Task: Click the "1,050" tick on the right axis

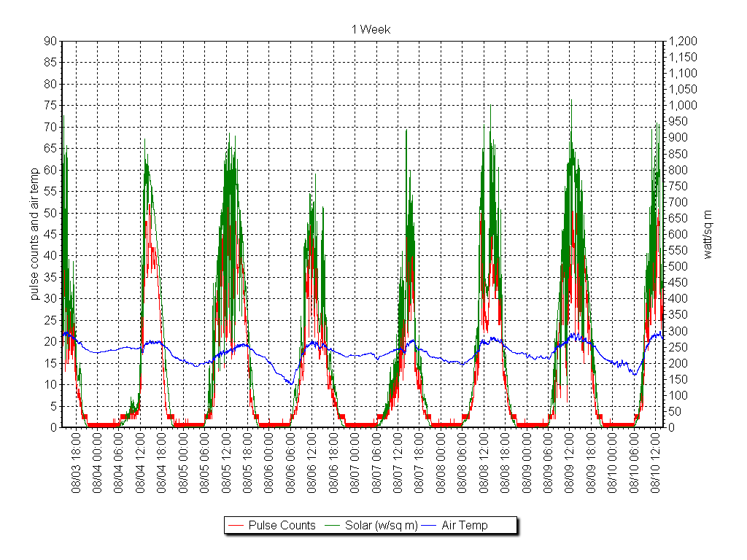Action: click(683, 89)
